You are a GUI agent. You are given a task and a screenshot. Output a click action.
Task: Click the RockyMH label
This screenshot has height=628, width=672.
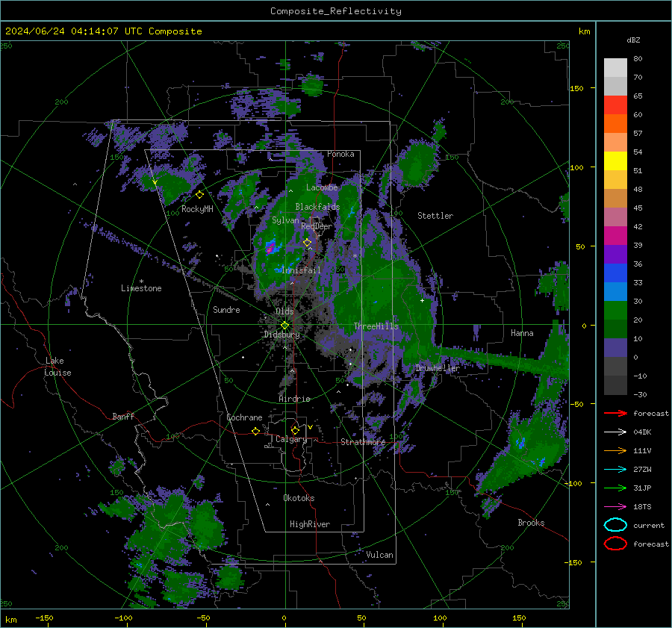197,209
